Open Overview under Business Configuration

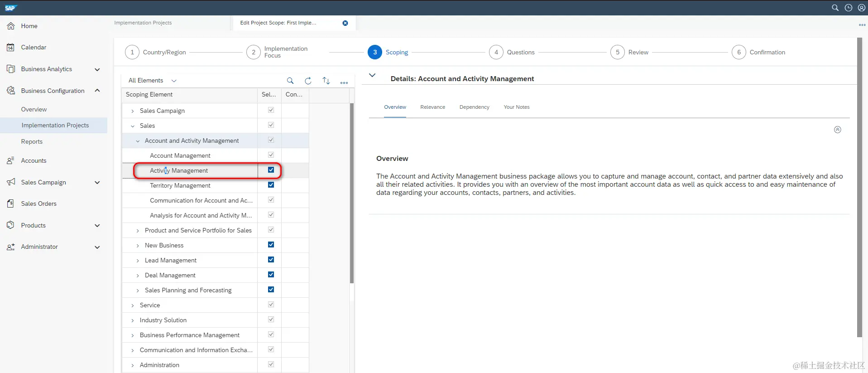tap(34, 109)
